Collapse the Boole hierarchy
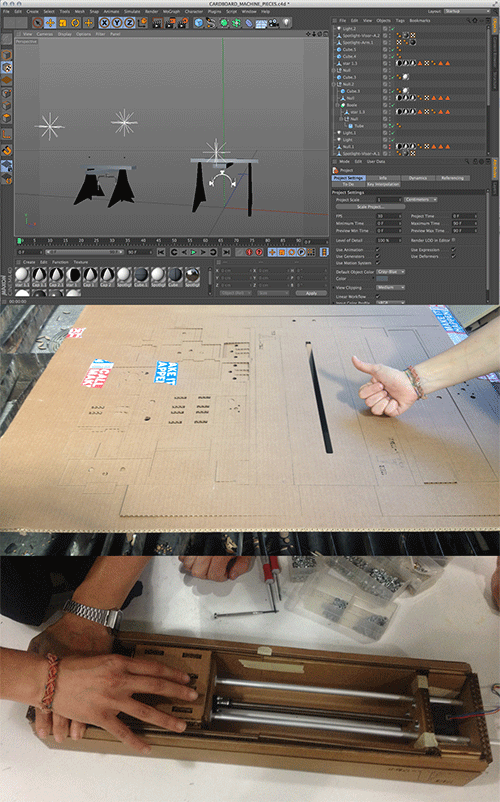500x802 pixels. 337,105
